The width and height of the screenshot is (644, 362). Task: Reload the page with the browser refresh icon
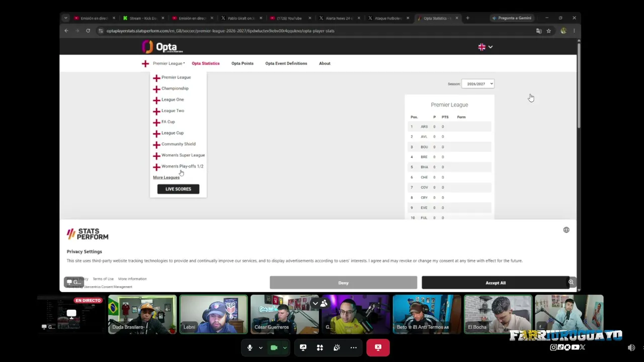coord(88,31)
